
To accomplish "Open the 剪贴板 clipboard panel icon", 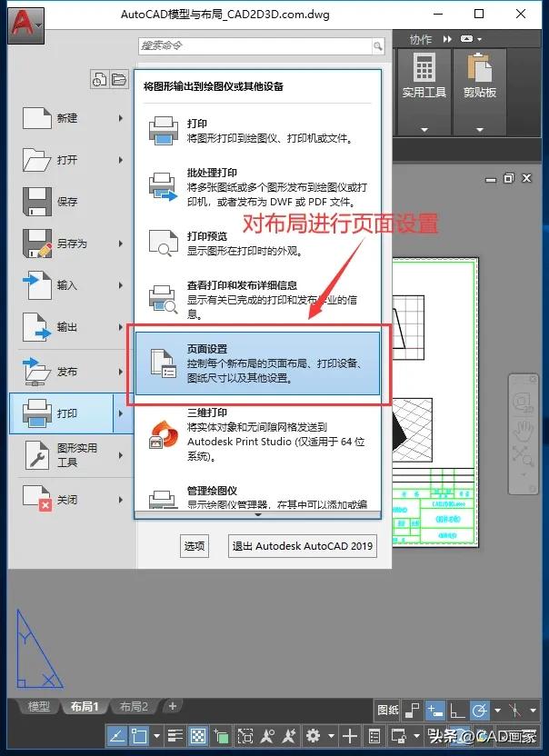I will (480, 67).
